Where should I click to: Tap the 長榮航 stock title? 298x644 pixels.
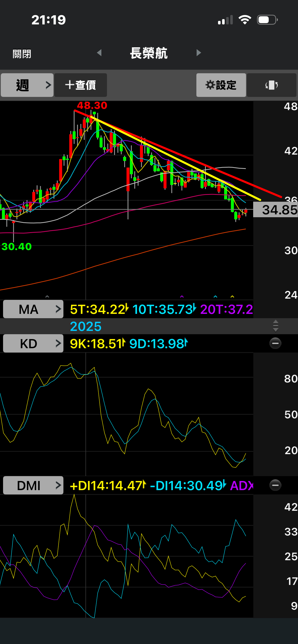(149, 53)
